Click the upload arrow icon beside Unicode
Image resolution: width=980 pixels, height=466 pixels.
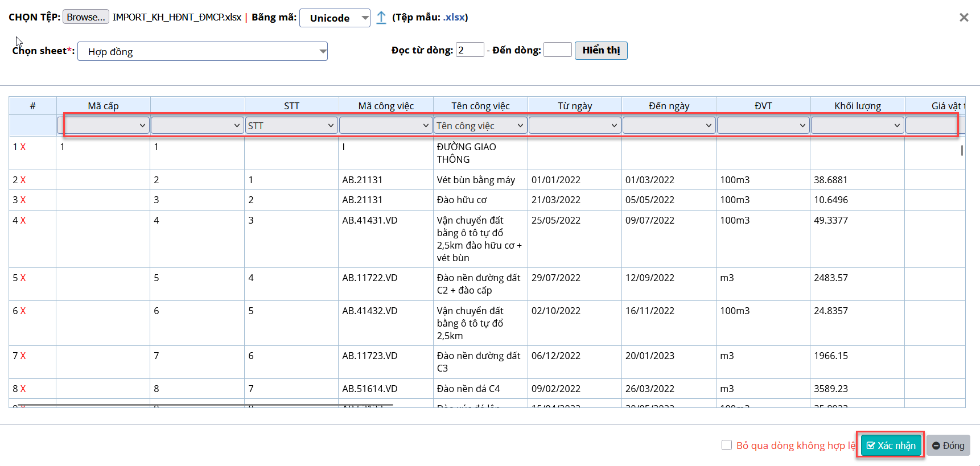(x=381, y=18)
